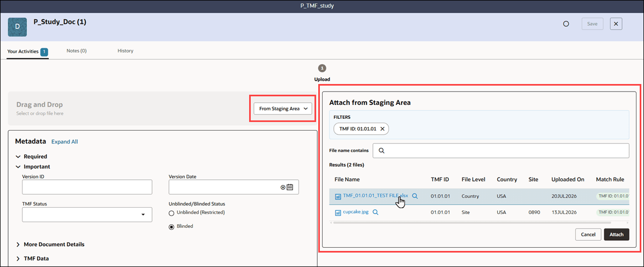Click the Cancel button
This screenshot has height=267, width=644.
pyautogui.click(x=588, y=234)
